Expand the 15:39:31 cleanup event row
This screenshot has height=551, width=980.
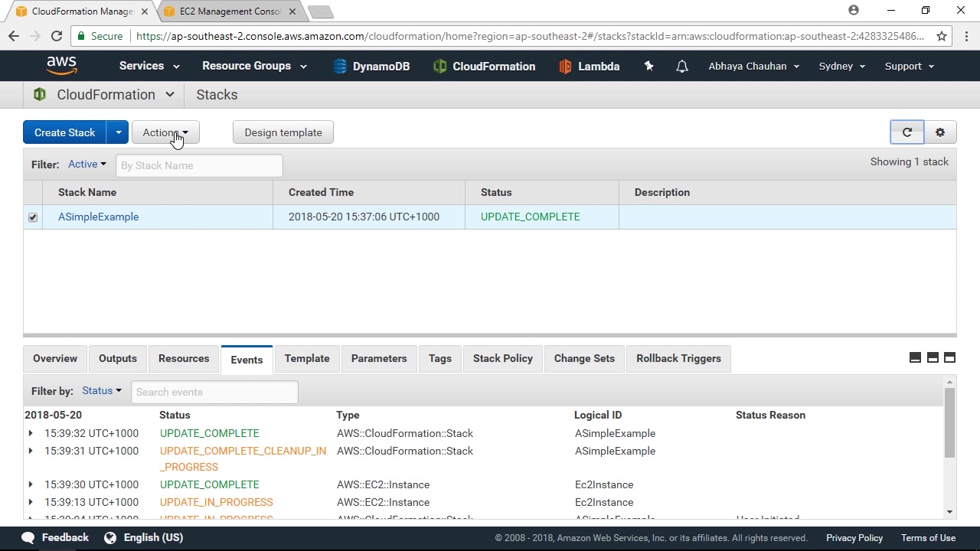(x=31, y=451)
